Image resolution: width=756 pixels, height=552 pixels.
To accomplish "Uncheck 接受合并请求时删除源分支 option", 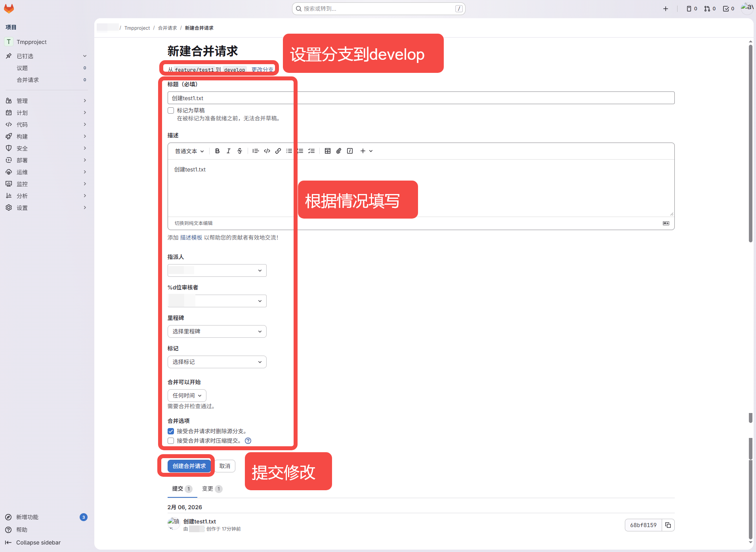I will pyautogui.click(x=171, y=431).
